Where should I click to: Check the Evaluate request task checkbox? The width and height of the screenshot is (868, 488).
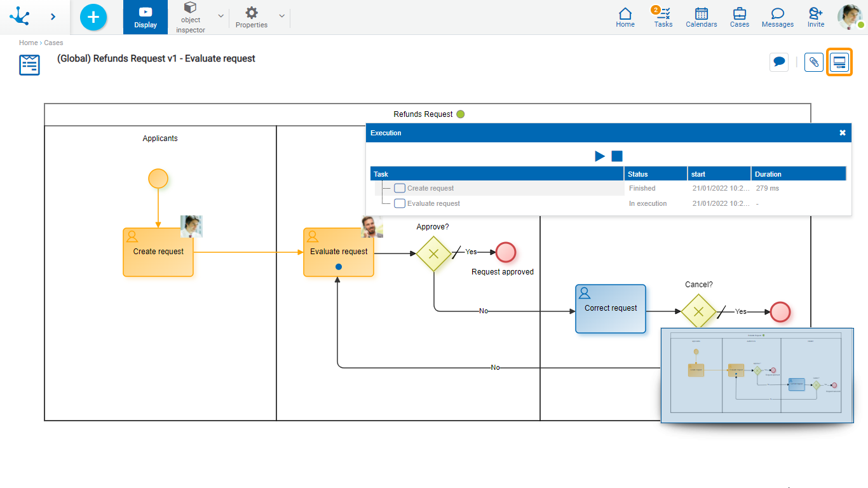[400, 203]
